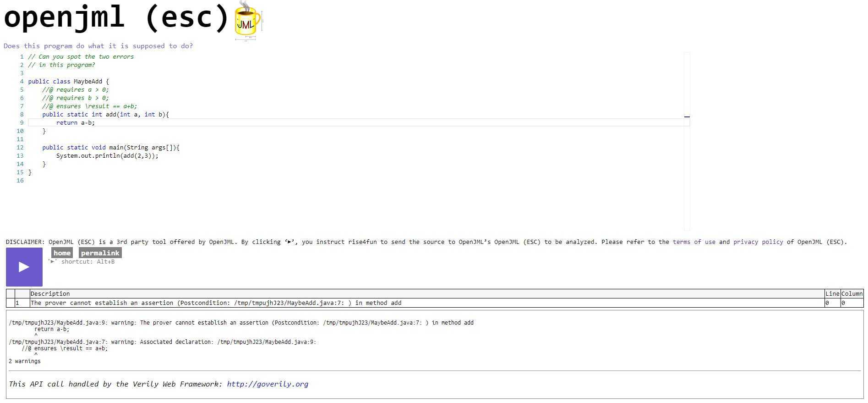The width and height of the screenshot is (868, 403).
Task: Click the '// Can you spot the two errors' comment
Action: pyautogui.click(x=81, y=57)
